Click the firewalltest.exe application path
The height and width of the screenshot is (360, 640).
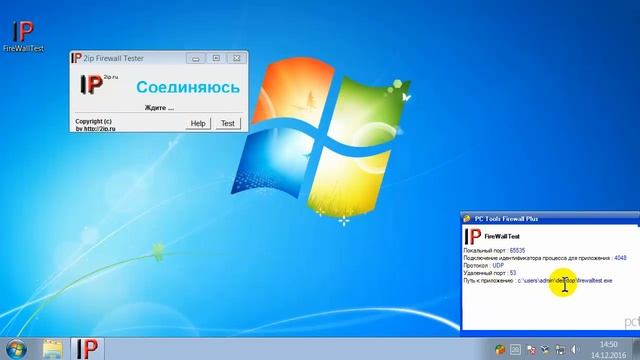click(x=565, y=280)
